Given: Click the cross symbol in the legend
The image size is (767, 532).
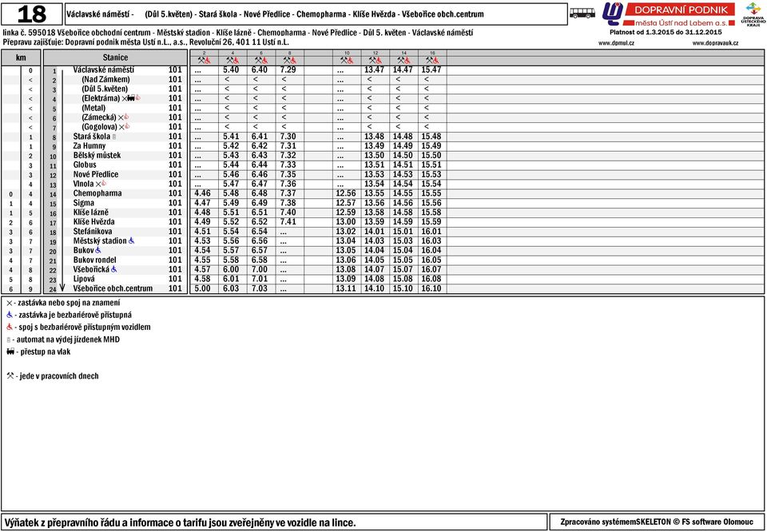Looking at the screenshot, I should pyautogui.click(x=10, y=304).
